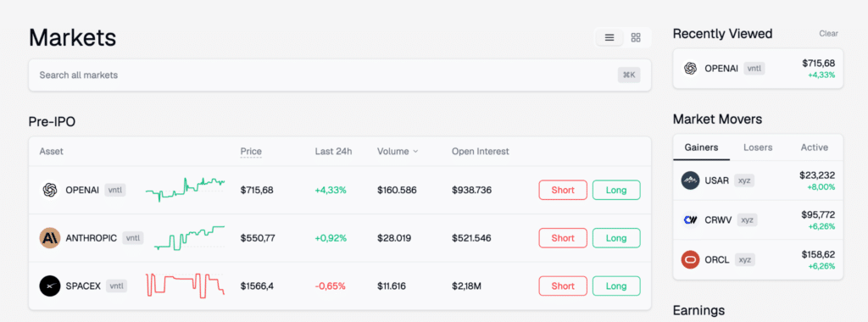Click the $28.019 volume value
868x322 pixels.
(394, 238)
